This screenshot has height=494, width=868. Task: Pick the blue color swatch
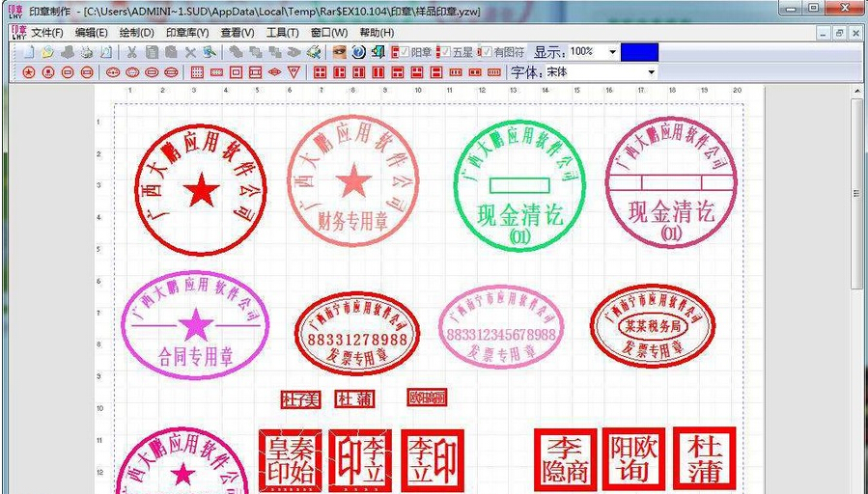click(639, 52)
